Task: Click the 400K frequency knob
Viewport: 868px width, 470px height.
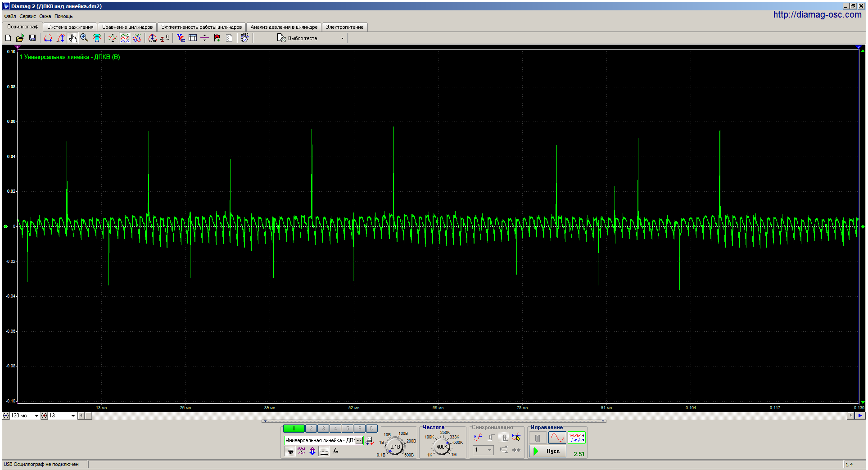Action: (442, 447)
